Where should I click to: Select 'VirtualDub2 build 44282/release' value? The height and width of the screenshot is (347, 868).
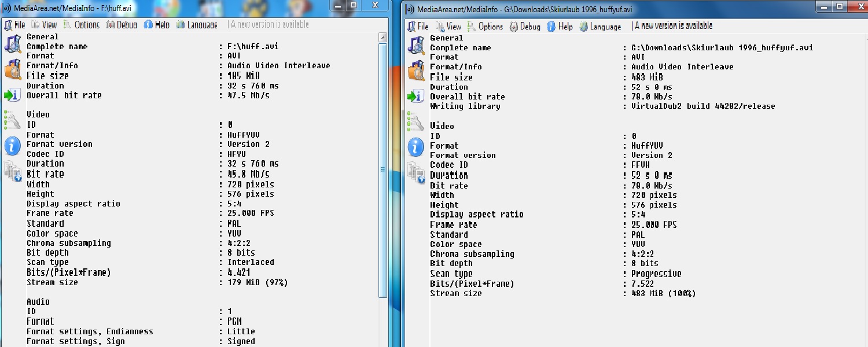click(x=703, y=106)
